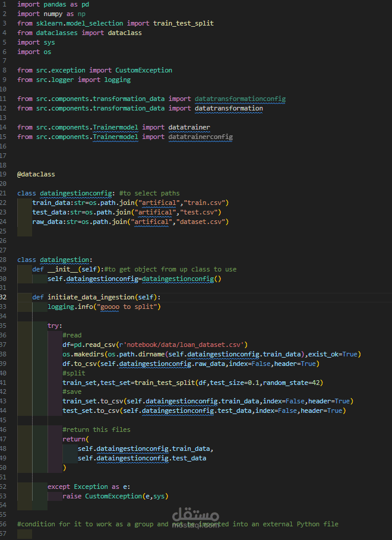Click imported name 'datatrainer' on line 14
This screenshot has width=392, height=540.
click(189, 127)
